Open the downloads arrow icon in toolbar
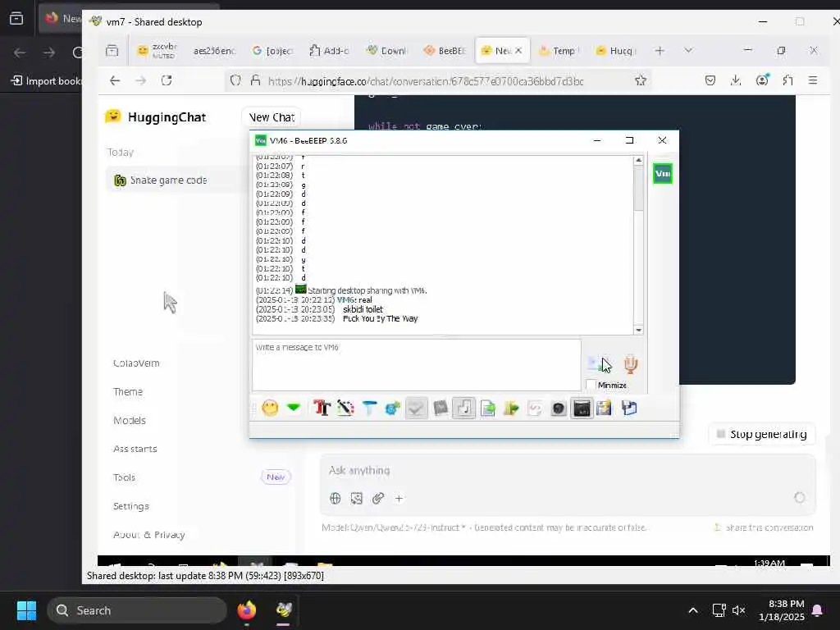Image resolution: width=840 pixels, height=630 pixels. 736,80
